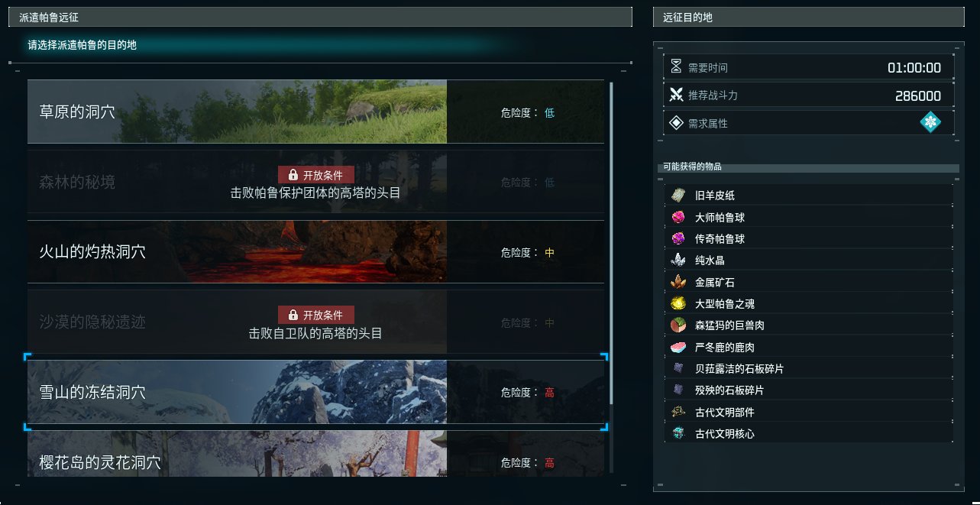Click the 大师帕鲁球 sphere icon

678,217
